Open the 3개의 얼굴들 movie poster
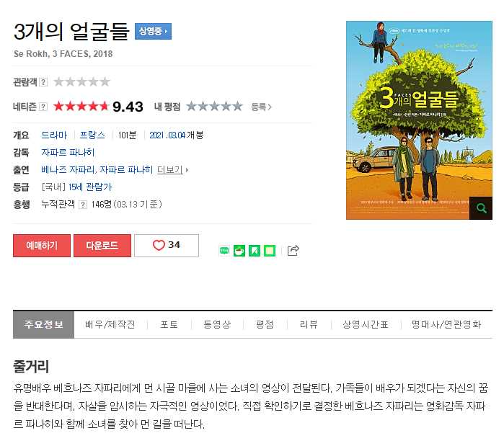504x446 pixels. click(x=419, y=120)
